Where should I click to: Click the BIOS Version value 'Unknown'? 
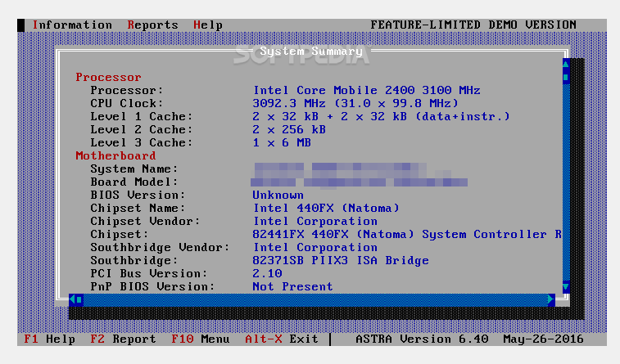278,195
